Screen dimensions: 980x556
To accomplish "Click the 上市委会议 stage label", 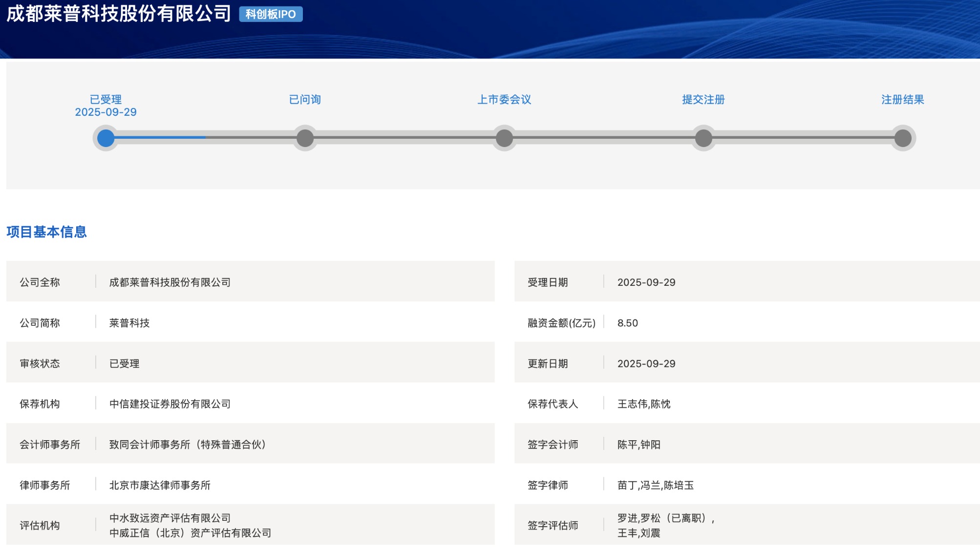I will (x=504, y=100).
